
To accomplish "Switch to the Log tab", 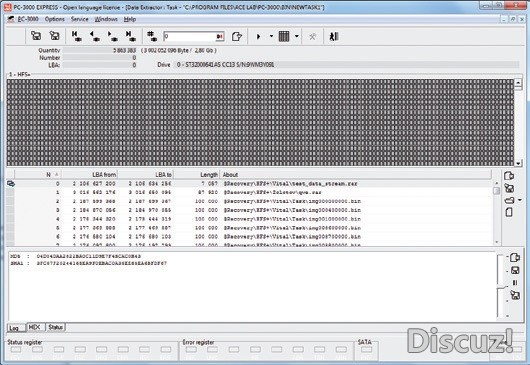I will 16,328.
